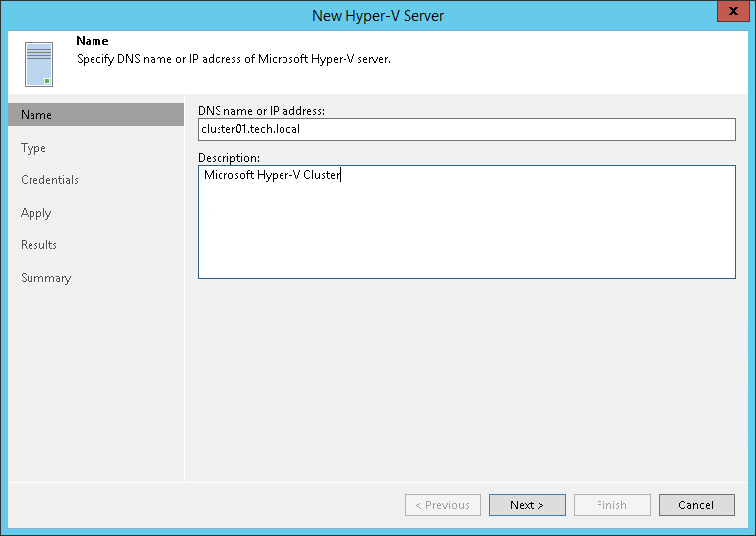The image size is (756, 536).
Task: Click the 'Specify DNS name' instruction text
Action: pos(234,59)
